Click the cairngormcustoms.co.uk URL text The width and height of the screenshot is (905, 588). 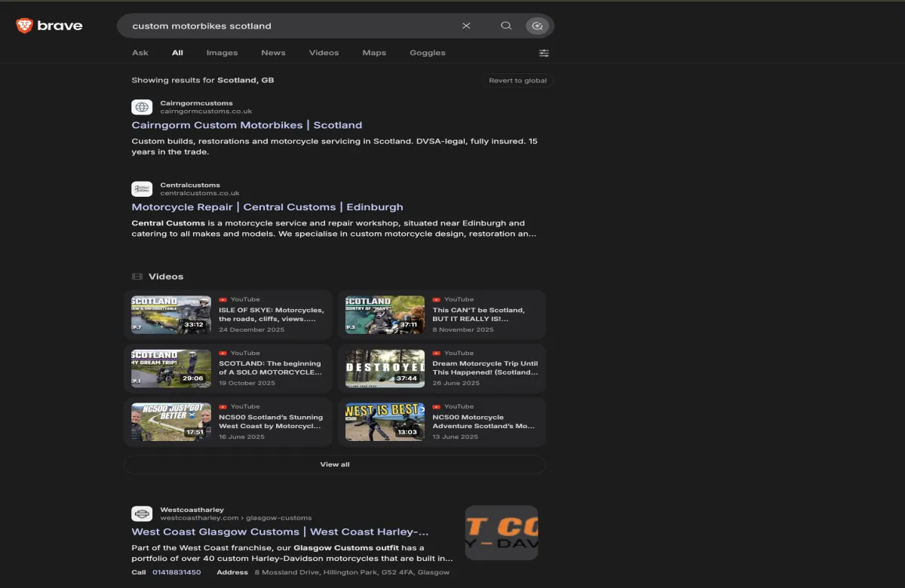pos(206,112)
